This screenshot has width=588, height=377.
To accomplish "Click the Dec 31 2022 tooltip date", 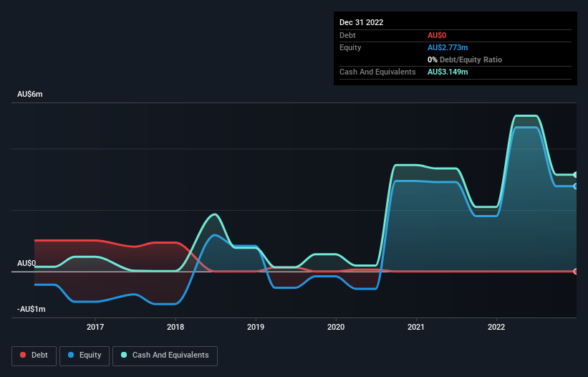I will tap(362, 22).
